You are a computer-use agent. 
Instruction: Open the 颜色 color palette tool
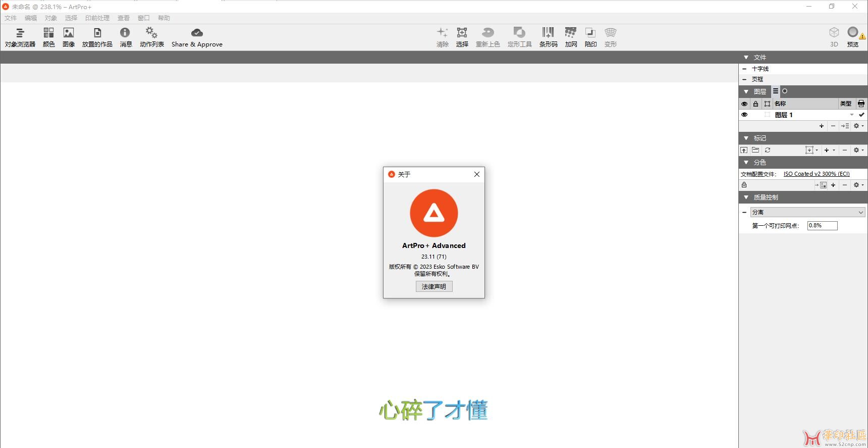pyautogui.click(x=48, y=37)
